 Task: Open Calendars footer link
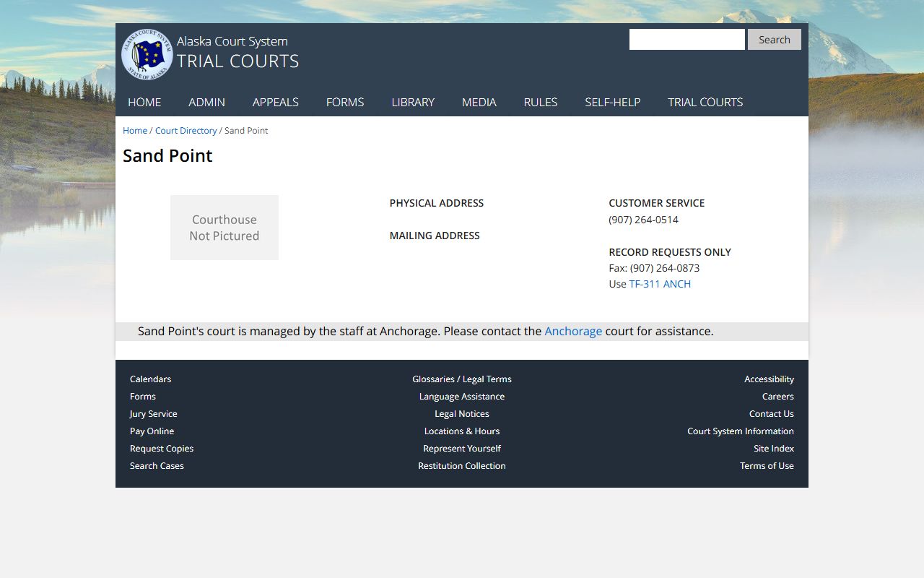click(x=150, y=379)
